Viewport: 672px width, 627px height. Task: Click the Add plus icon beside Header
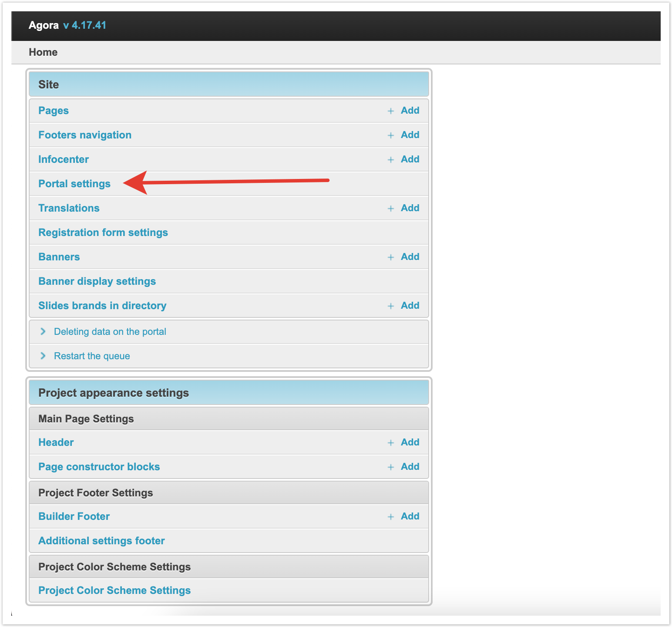[x=391, y=443]
